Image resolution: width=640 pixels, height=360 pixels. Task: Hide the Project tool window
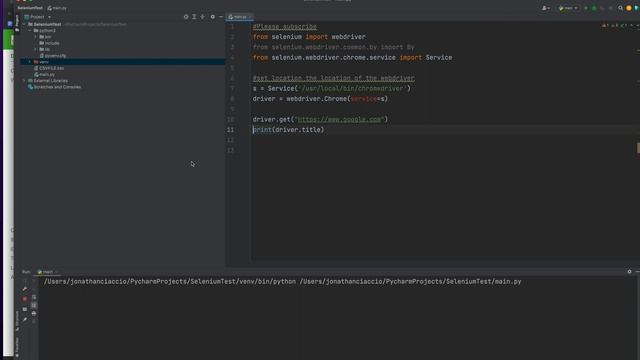[221, 17]
